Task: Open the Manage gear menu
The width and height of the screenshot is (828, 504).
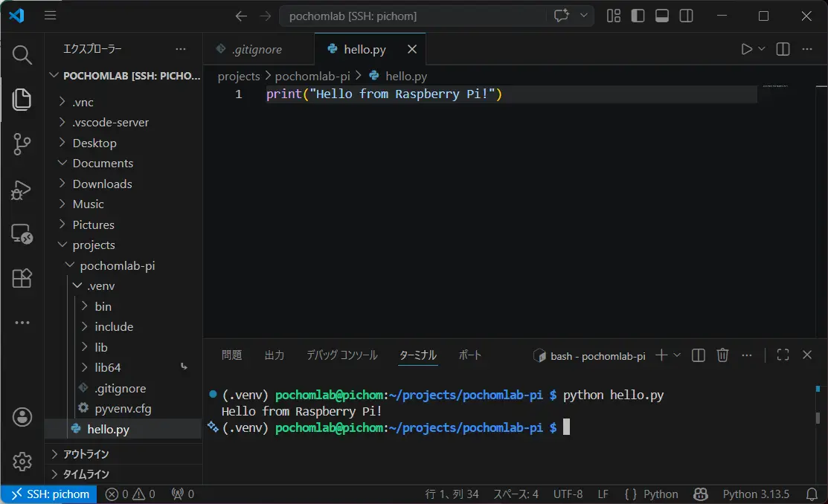Action: (22, 462)
